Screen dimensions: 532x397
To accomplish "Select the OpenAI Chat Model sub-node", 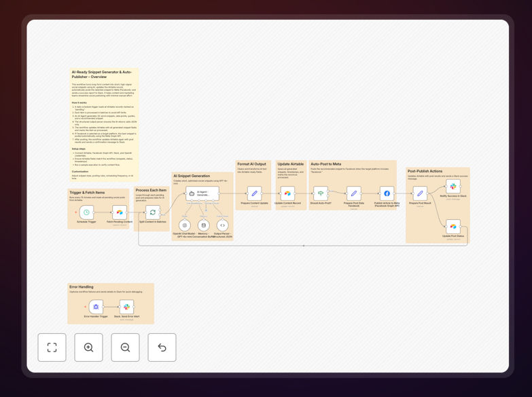I will [185, 225].
